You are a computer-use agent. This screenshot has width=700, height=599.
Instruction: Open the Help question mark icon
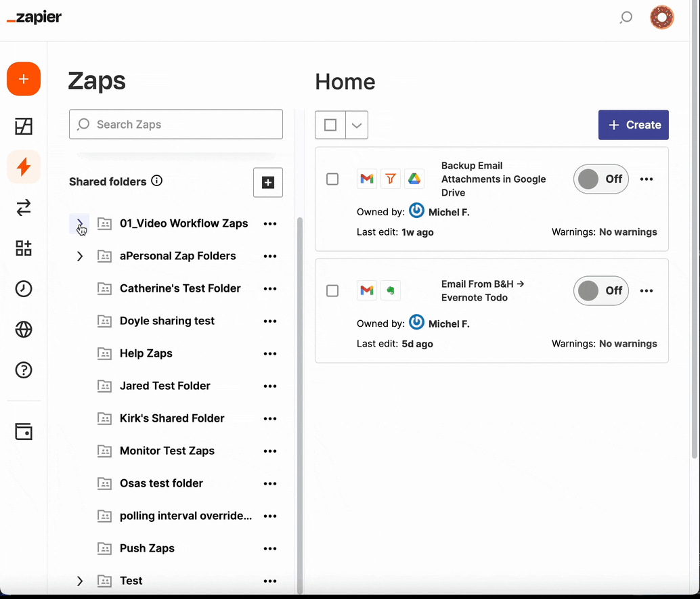(24, 370)
